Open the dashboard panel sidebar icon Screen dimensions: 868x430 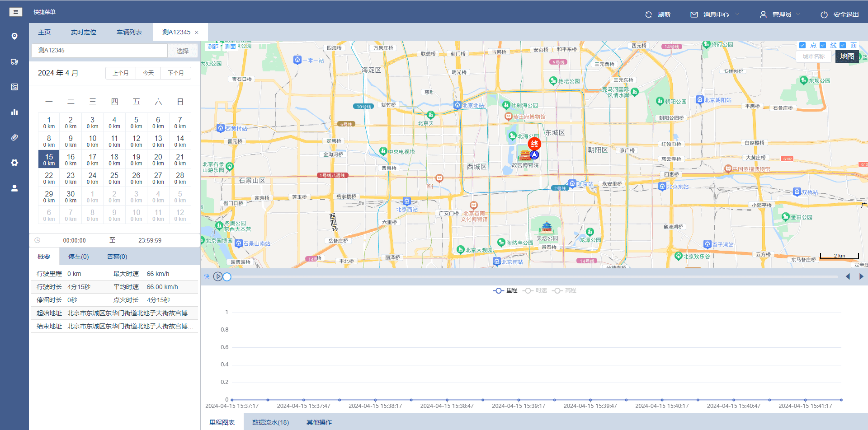14,87
